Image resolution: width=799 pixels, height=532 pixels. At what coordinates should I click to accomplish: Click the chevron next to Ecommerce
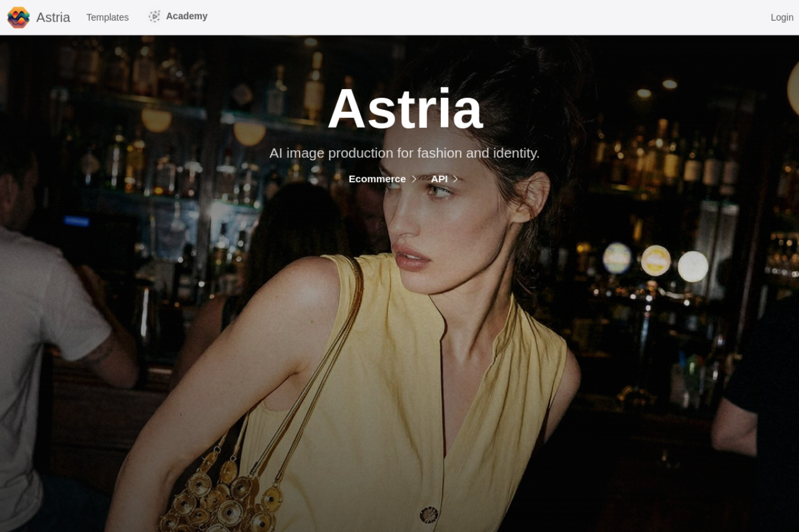(414, 179)
